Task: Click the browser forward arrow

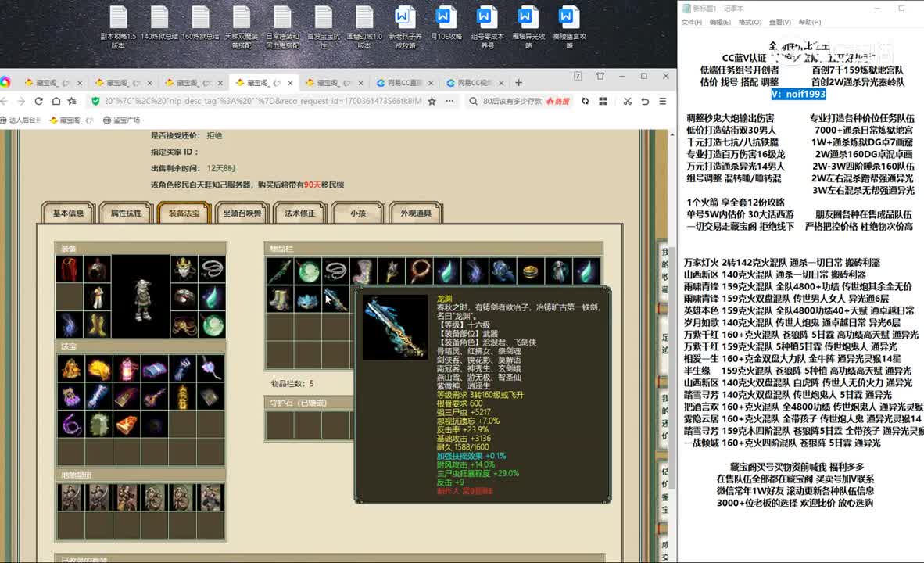Action: (x=21, y=102)
